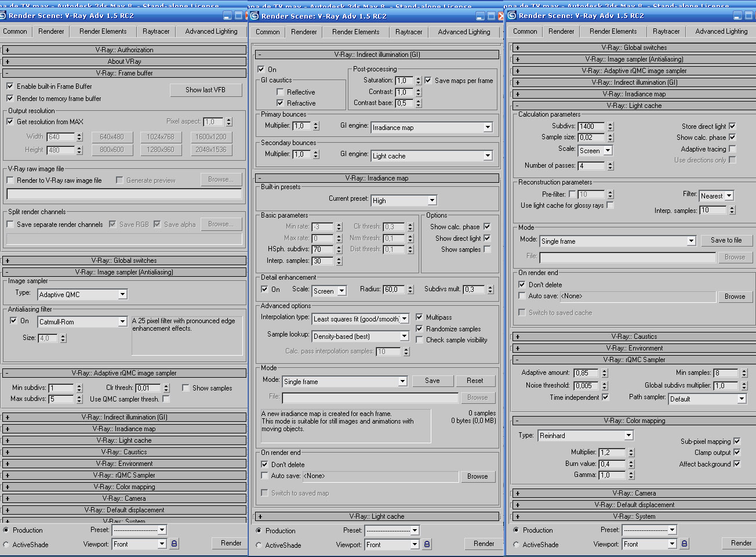Click viewport lock icon in Frame buffer window
The height and width of the screenshot is (557, 756).
point(174,544)
